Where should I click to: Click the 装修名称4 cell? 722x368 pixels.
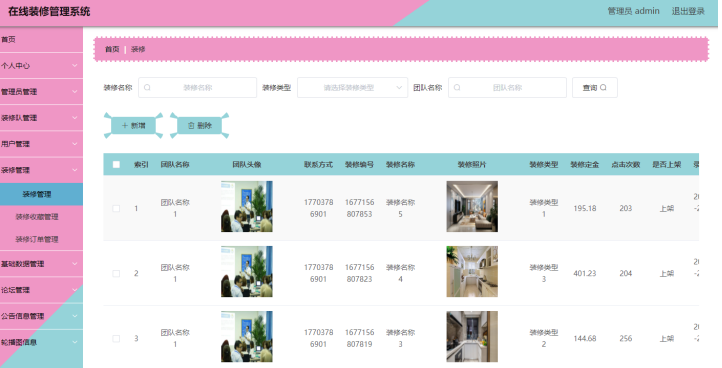pos(400,273)
